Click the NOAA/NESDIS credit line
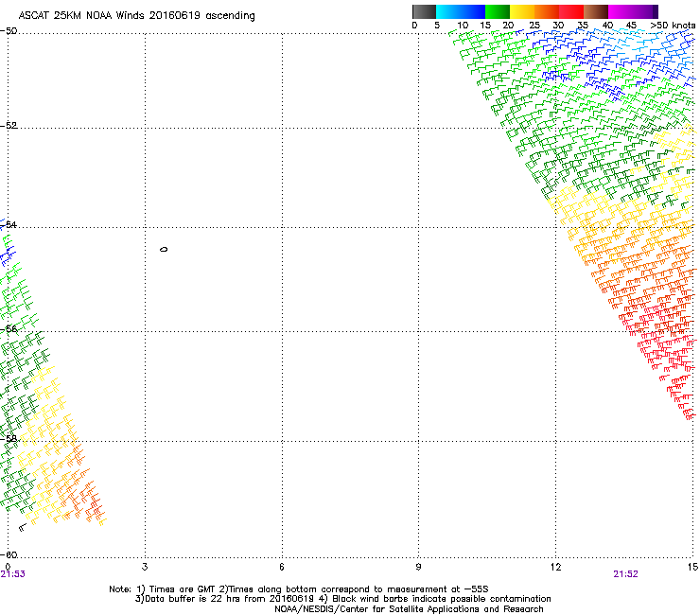Image resolution: width=700 pixels, height=615 pixels. pos(409,609)
